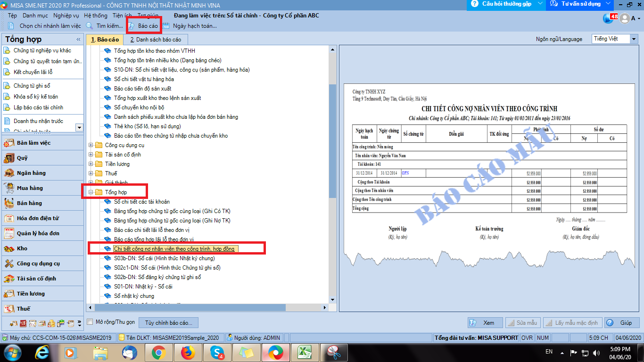Click the Giúp help button
Viewport: 644px width, 362px height.
(622, 323)
